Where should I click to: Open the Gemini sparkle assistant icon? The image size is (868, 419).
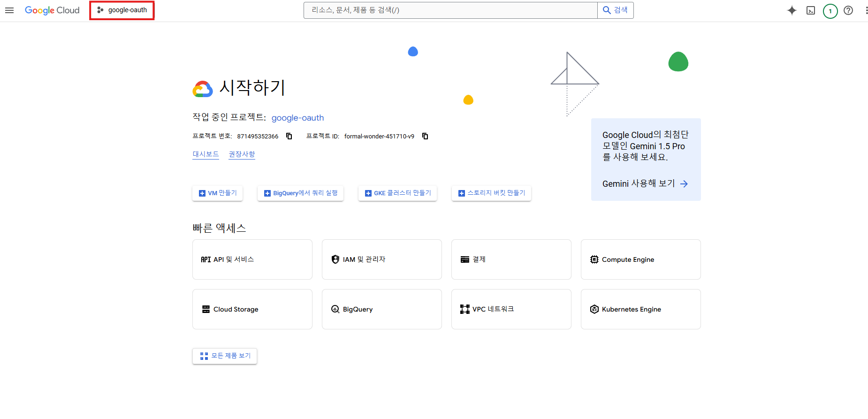coord(792,10)
